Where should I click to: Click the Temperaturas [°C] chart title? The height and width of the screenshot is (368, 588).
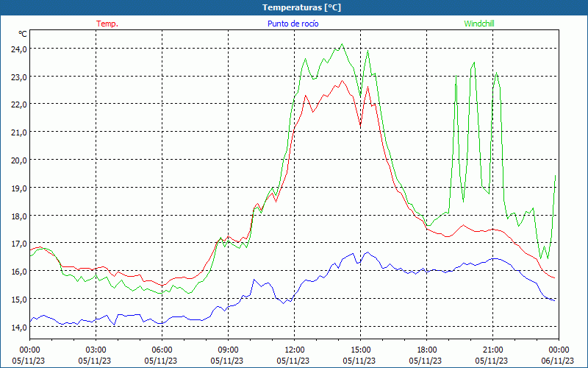coord(301,7)
